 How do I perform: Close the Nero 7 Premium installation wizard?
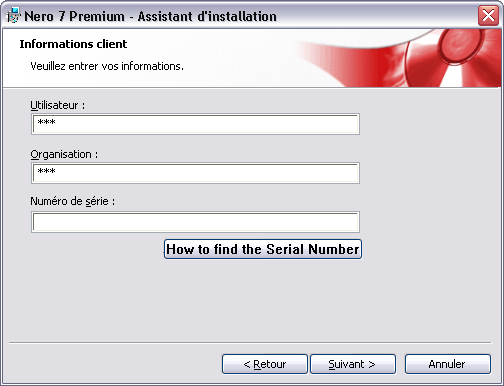pos(488,15)
